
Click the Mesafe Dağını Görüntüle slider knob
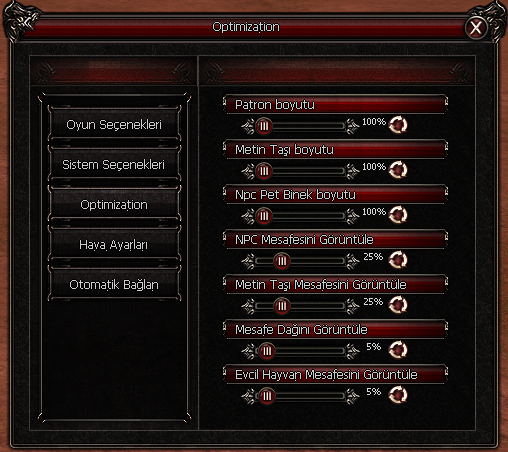pos(267,351)
